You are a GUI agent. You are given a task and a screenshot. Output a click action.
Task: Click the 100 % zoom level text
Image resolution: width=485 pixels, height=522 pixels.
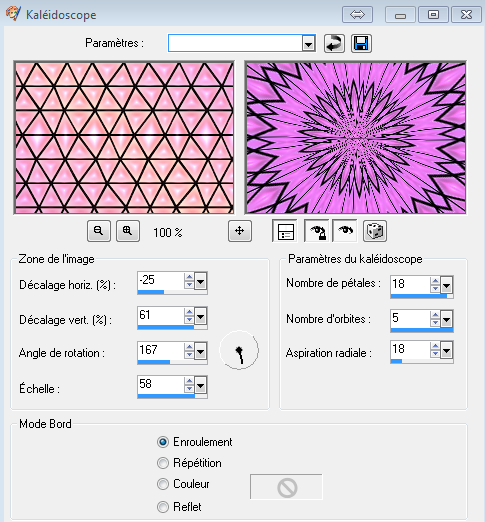coord(168,232)
